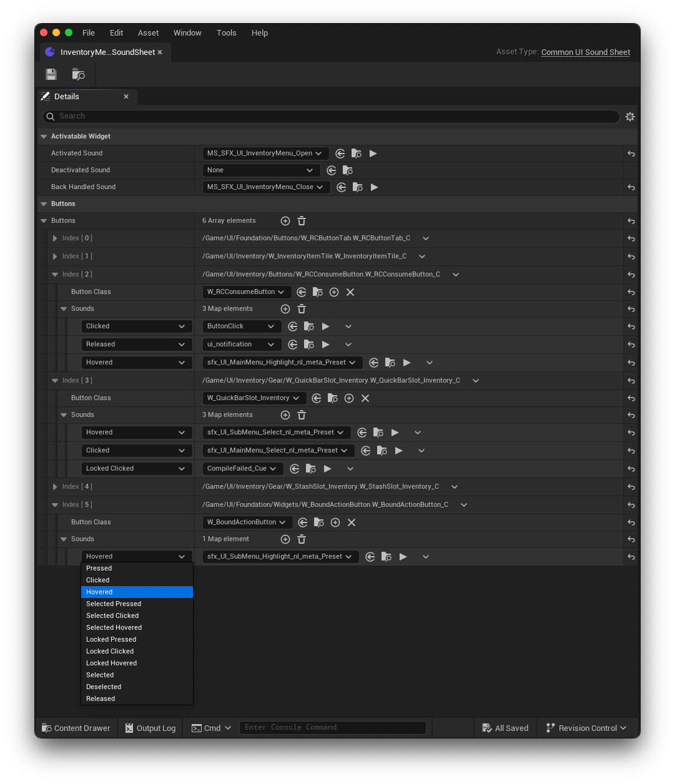This screenshot has width=675, height=784.
Task: Open the Content Drawer
Action: pos(76,728)
